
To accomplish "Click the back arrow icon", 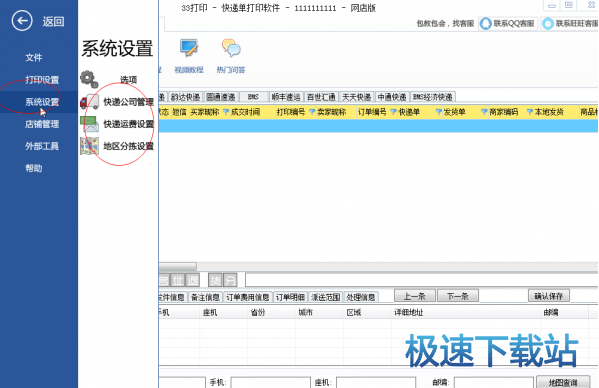I will tap(22, 21).
